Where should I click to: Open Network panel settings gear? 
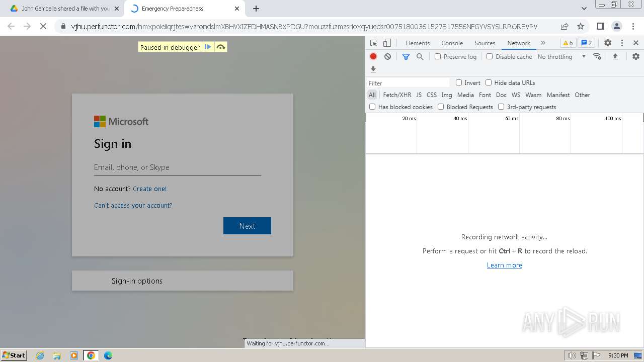[636, 56]
